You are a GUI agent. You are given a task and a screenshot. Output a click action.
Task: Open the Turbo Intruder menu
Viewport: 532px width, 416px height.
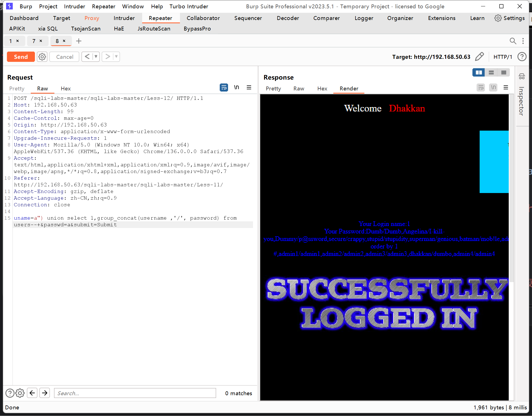tap(188, 6)
